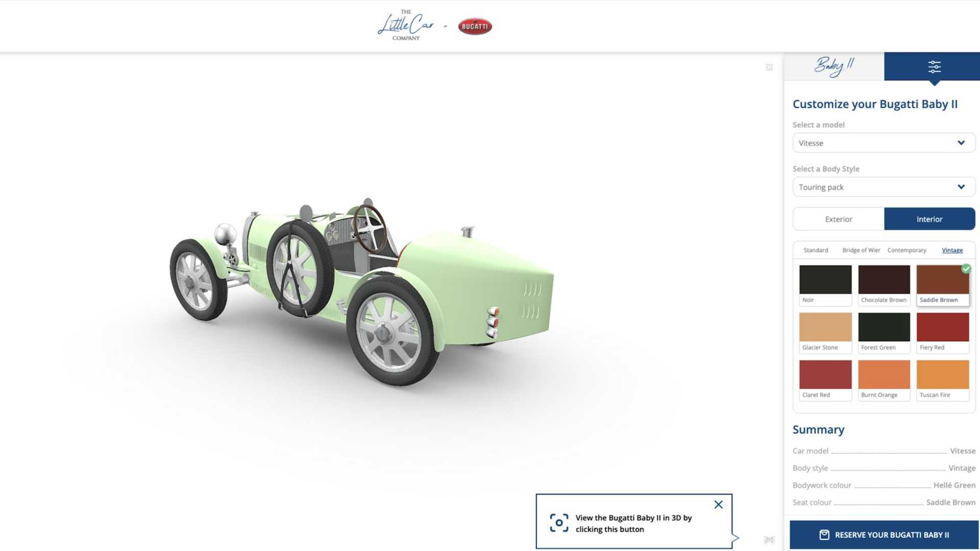Select the Standard colour category
This screenshot has height=551, width=980.
tap(816, 250)
